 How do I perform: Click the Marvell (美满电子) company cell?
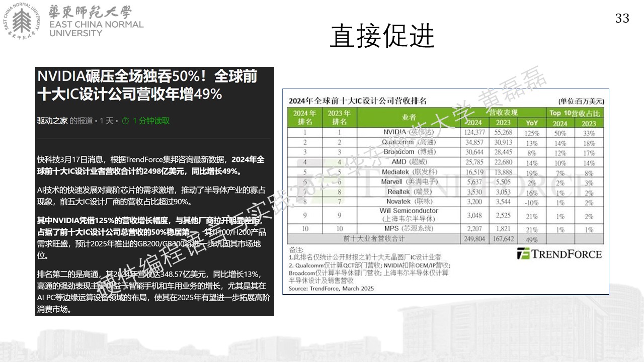[x=409, y=182]
